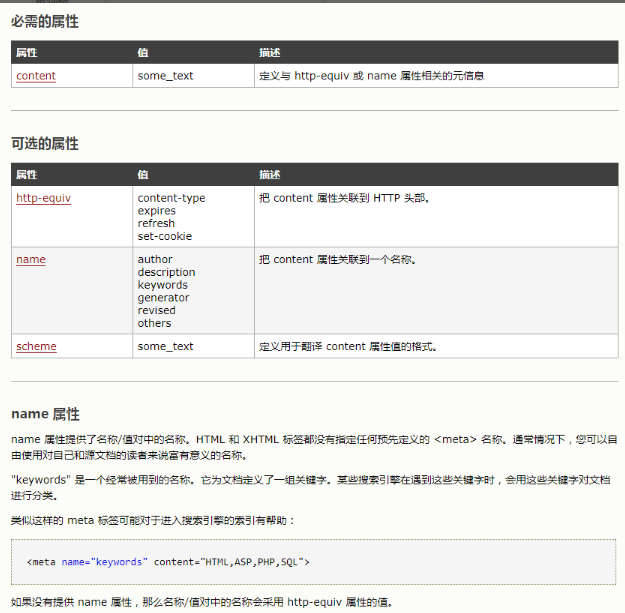
Task: Click the 'set-cookie' value
Action: (165, 236)
